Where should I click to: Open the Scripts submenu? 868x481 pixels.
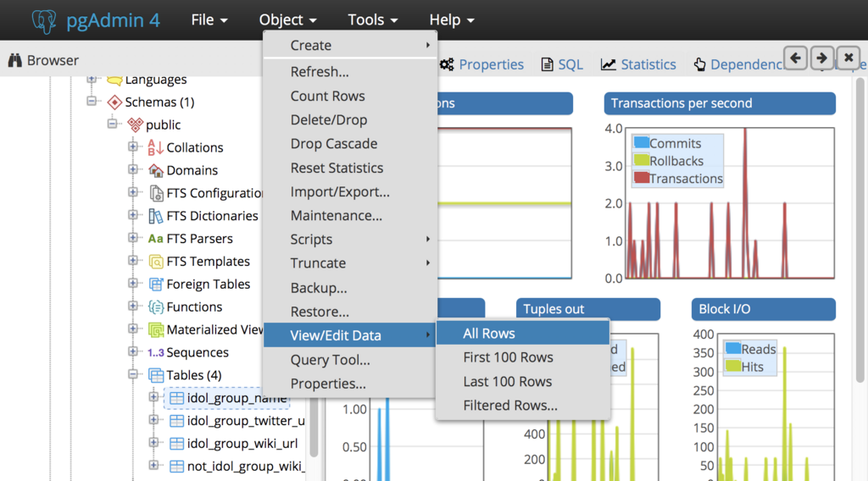350,240
